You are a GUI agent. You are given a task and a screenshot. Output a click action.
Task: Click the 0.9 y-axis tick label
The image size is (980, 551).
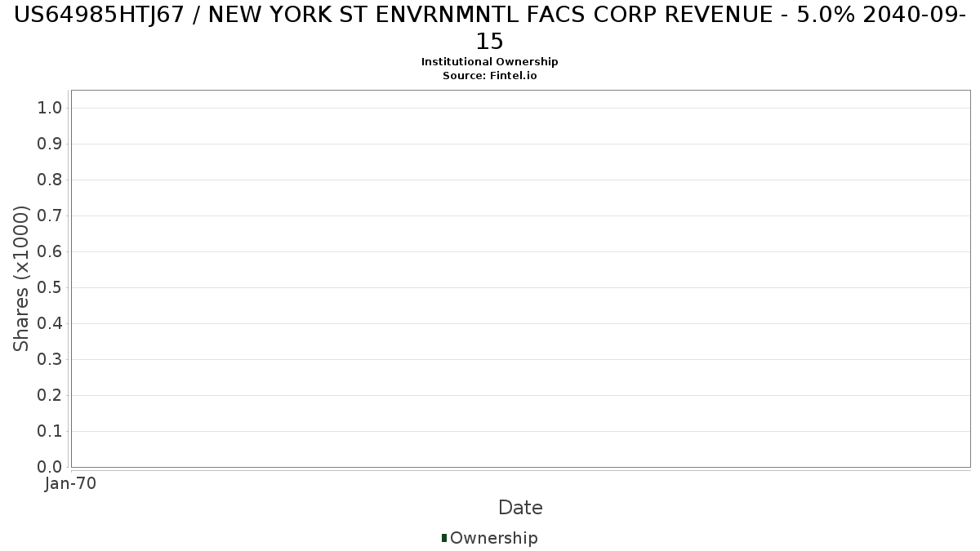(50, 144)
